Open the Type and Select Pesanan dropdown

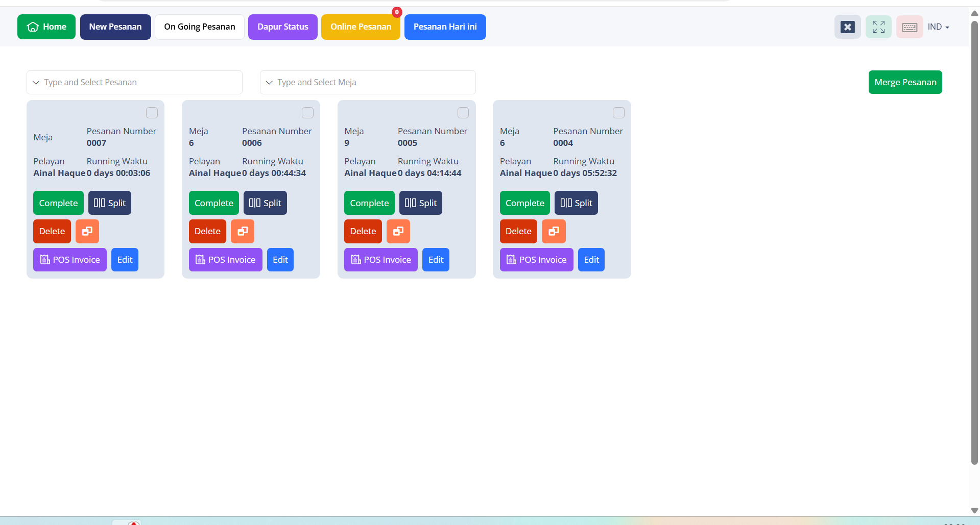click(x=134, y=82)
